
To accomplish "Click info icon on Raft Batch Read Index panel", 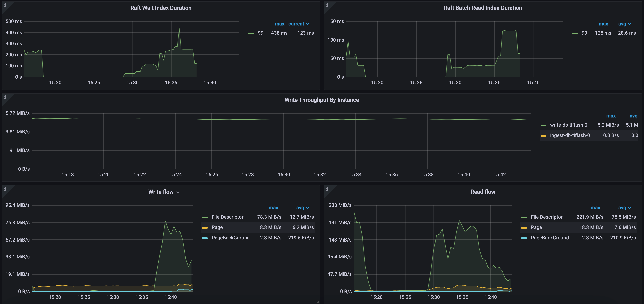I will click(x=327, y=5).
